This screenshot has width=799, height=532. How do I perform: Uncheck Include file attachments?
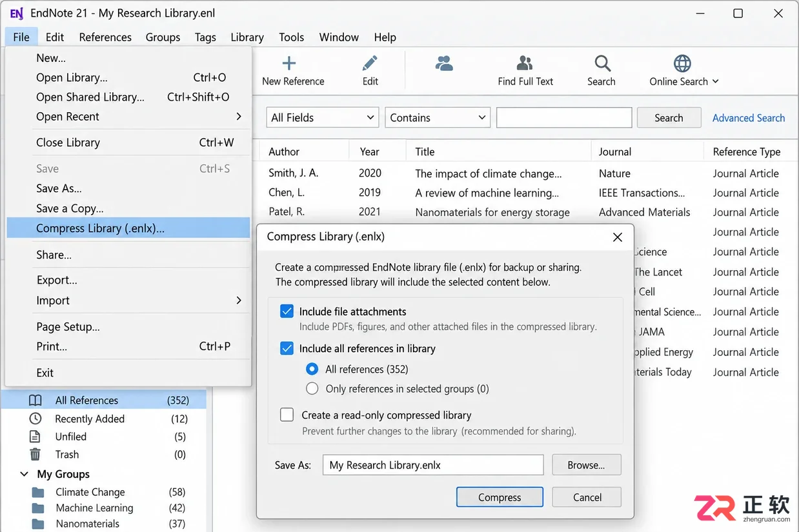287,311
